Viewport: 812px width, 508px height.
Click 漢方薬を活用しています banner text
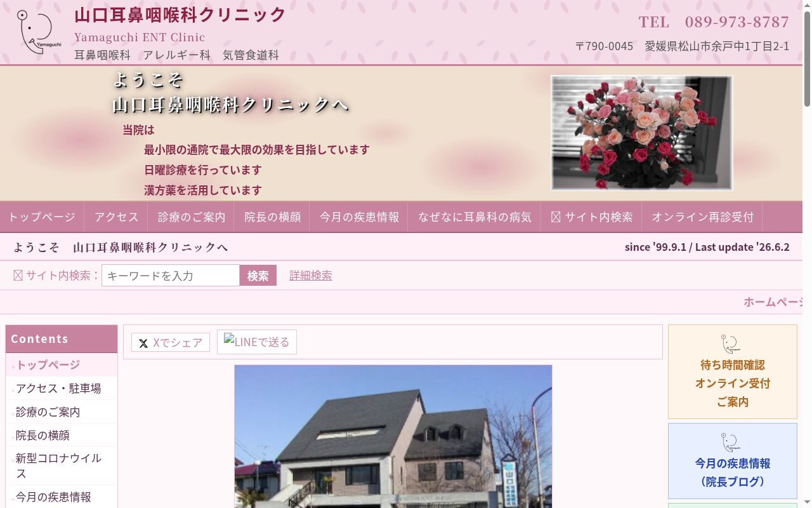coord(202,190)
